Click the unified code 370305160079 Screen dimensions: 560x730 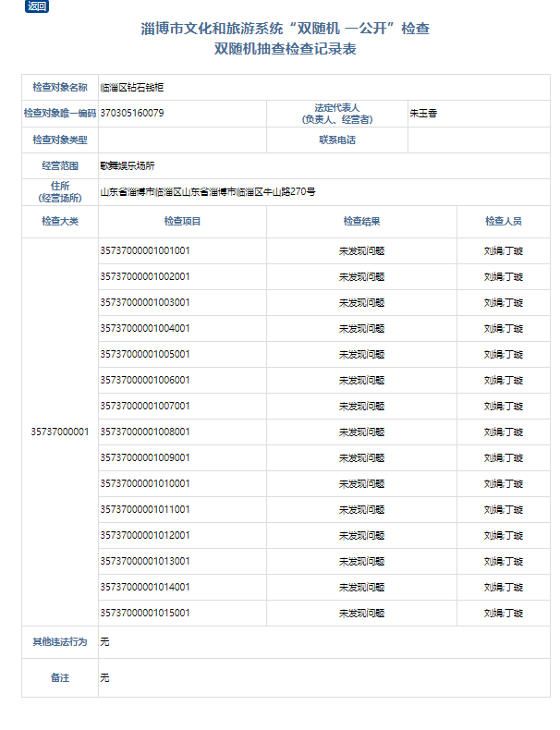point(132,114)
